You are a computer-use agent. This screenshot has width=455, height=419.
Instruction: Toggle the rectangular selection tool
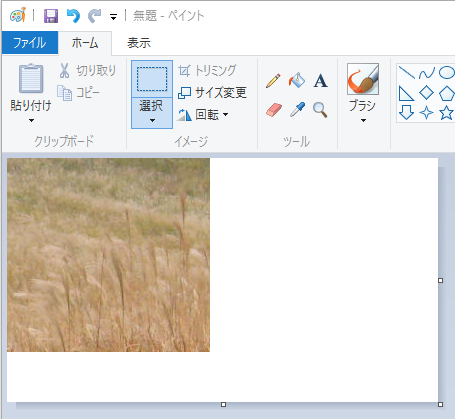pos(152,79)
